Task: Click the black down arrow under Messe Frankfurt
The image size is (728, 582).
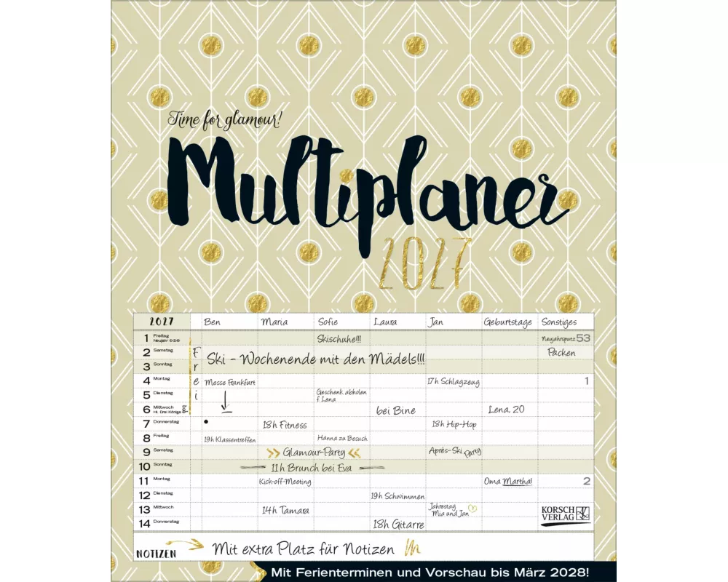Action: (x=226, y=402)
